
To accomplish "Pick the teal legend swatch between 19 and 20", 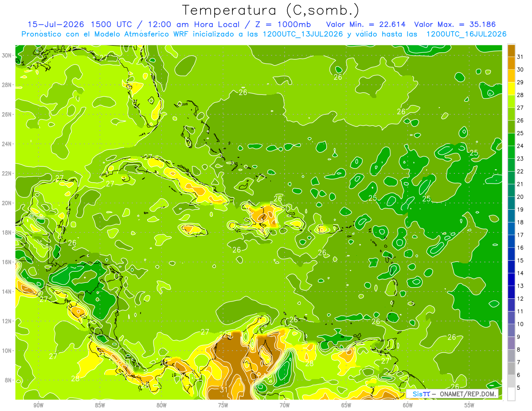I will tap(511, 203).
